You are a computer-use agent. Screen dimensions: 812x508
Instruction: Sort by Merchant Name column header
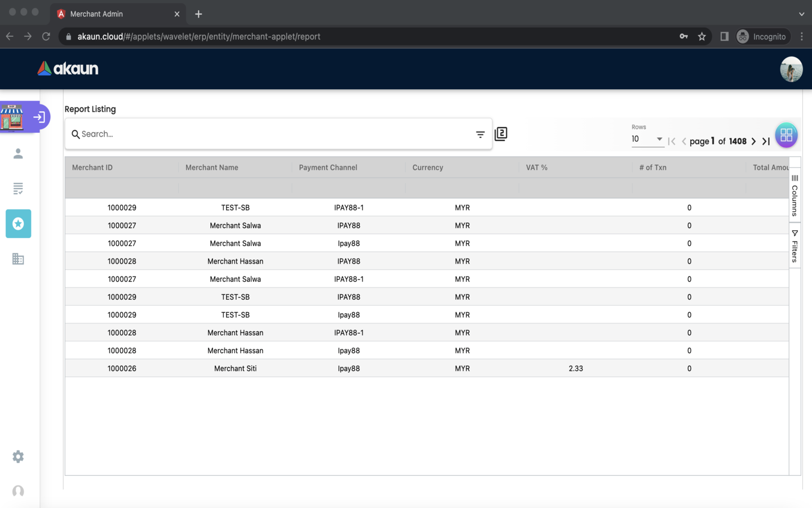(212, 168)
